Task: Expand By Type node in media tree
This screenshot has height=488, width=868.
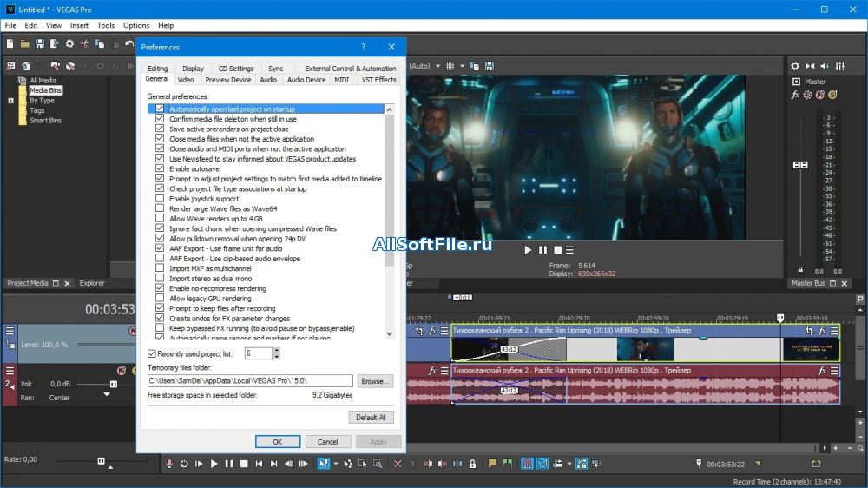Action: point(10,101)
